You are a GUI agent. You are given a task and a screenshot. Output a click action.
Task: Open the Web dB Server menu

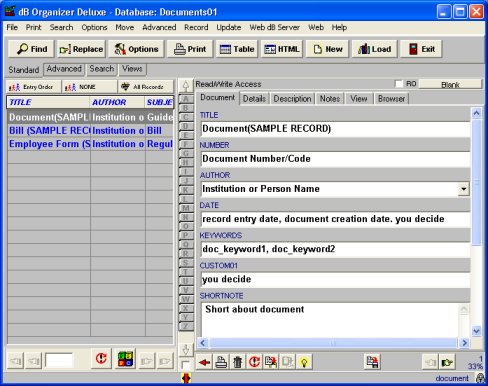pyautogui.click(x=275, y=27)
